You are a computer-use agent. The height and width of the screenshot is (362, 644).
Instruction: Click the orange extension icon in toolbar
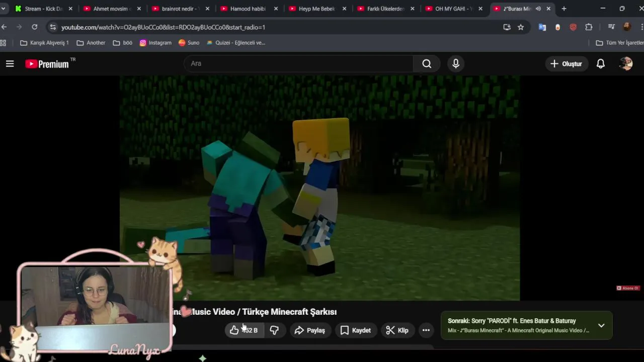click(x=557, y=27)
